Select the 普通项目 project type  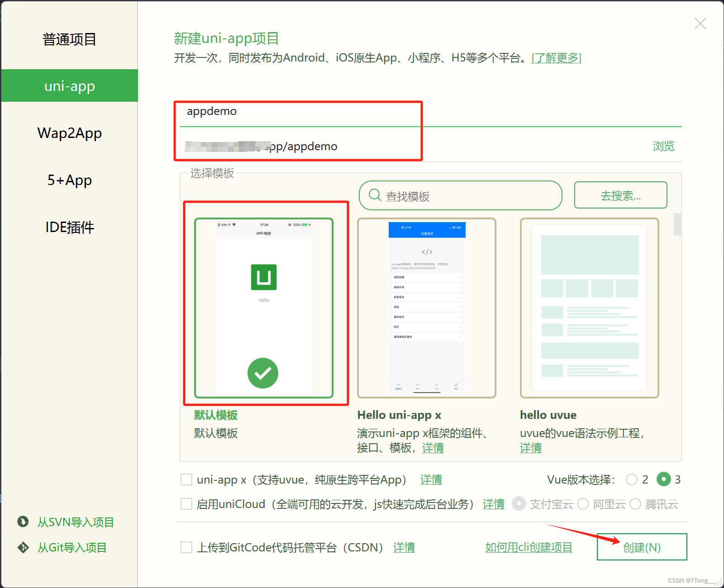click(x=69, y=39)
